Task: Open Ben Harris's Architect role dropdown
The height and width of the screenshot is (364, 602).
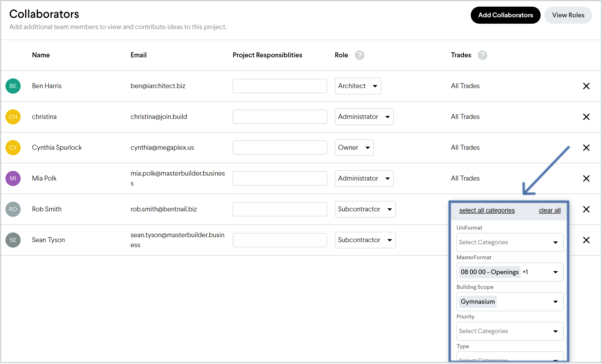Action: (358, 86)
